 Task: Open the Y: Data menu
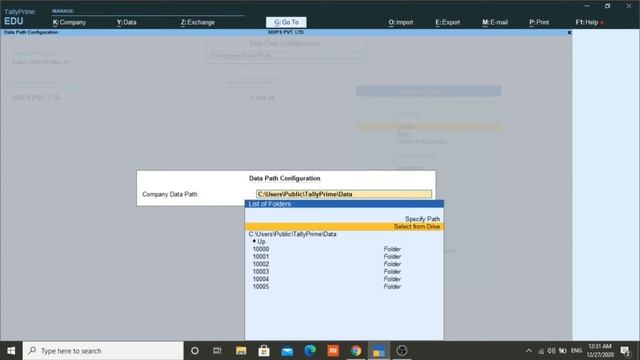(127, 22)
